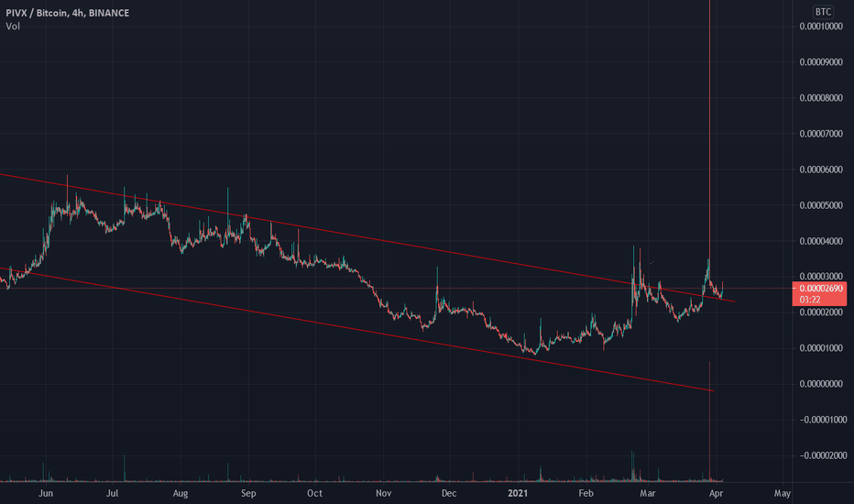Select the upper red channel trendline

367,237
